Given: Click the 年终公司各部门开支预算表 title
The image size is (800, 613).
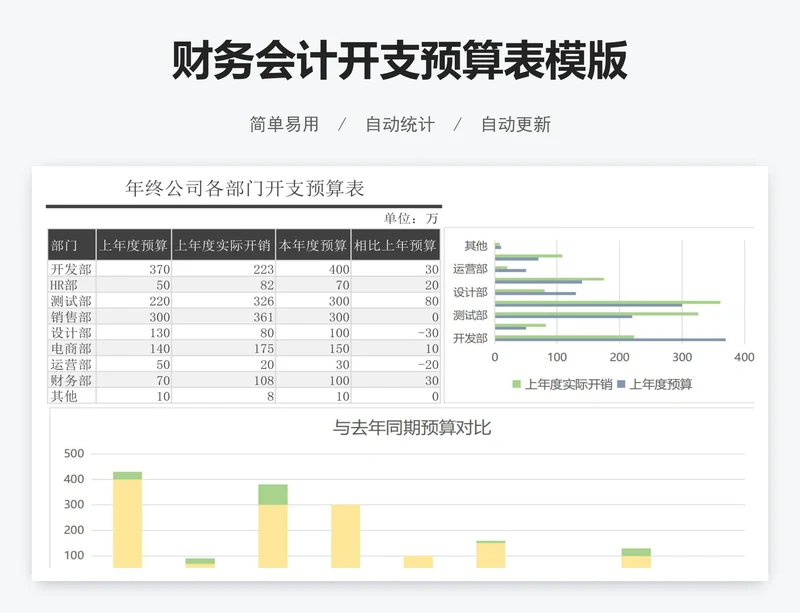Looking at the screenshot, I should [244, 188].
